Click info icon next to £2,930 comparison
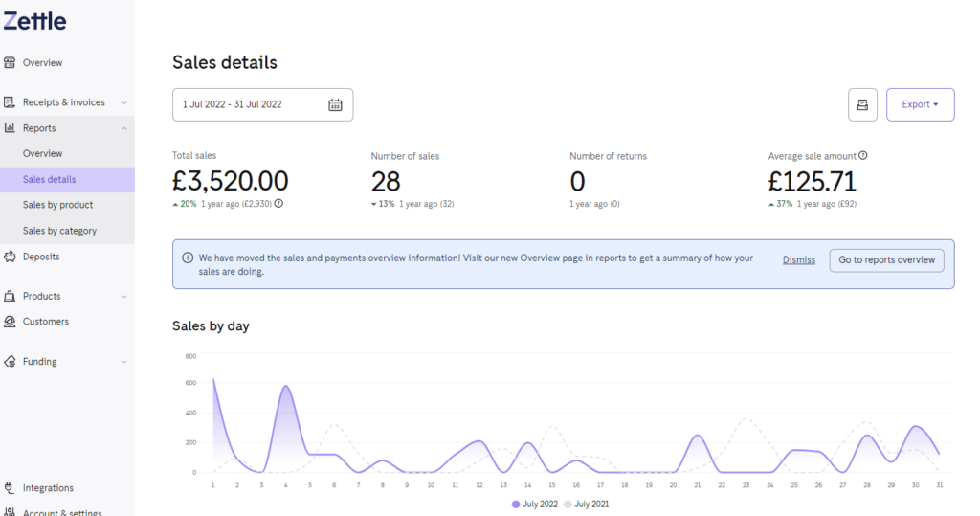Image resolution: width=980 pixels, height=516 pixels. pyautogui.click(x=278, y=203)
